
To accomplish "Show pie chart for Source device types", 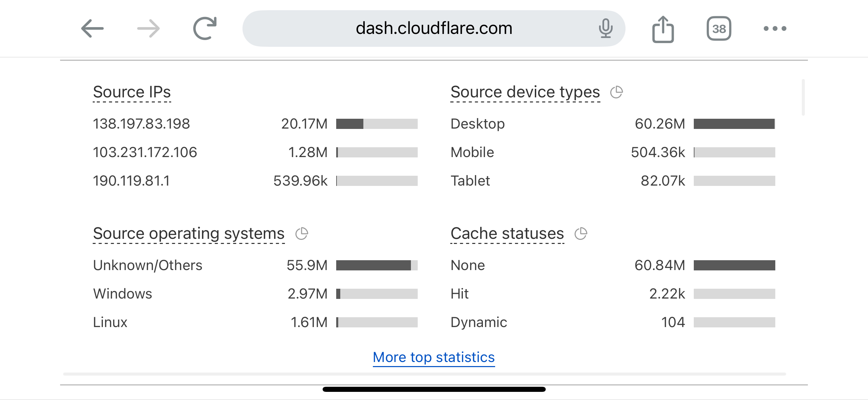I will pos(616,92).
